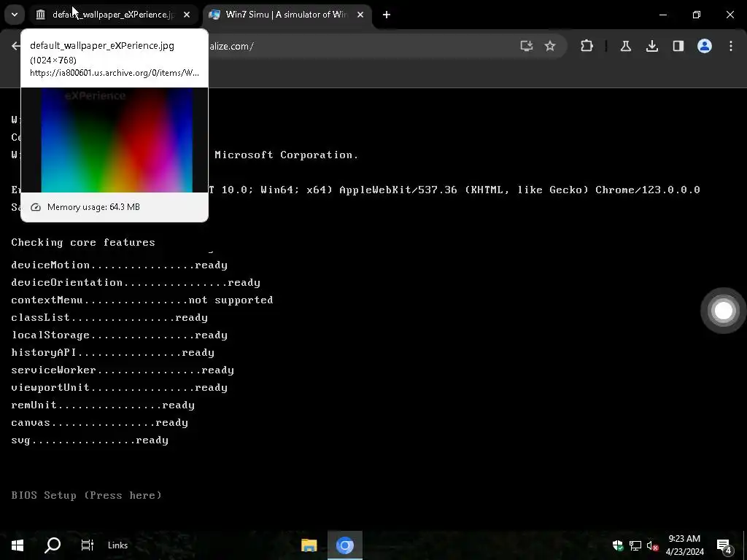The width and height of the screenshot is (747, 560).
Task: Open the Downloads icon
Action: click(652, 46)
